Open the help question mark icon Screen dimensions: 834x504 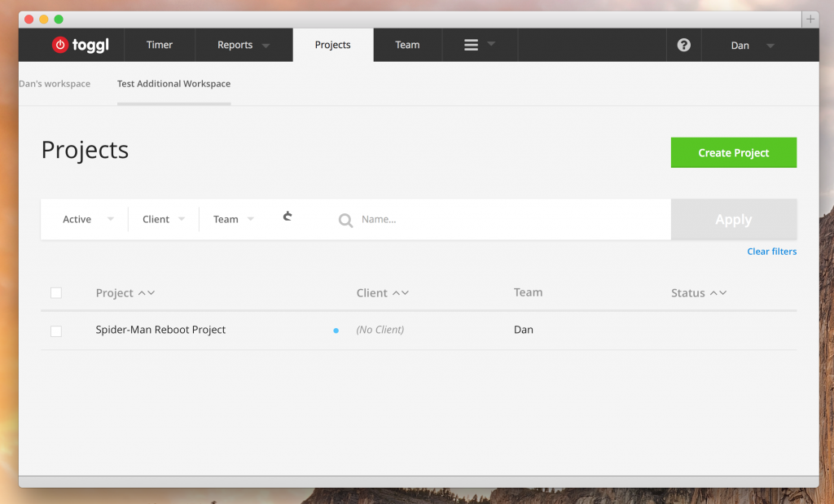[x=684, y=45]
